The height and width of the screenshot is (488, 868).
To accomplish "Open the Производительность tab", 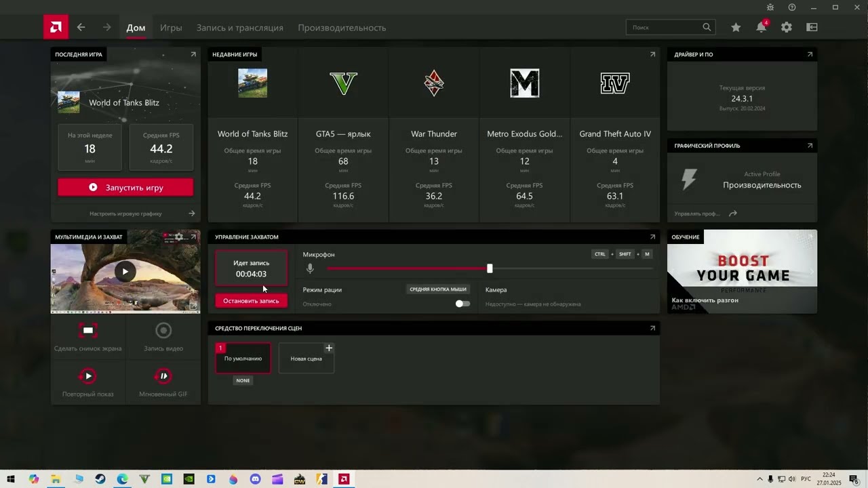I will 342,28.
